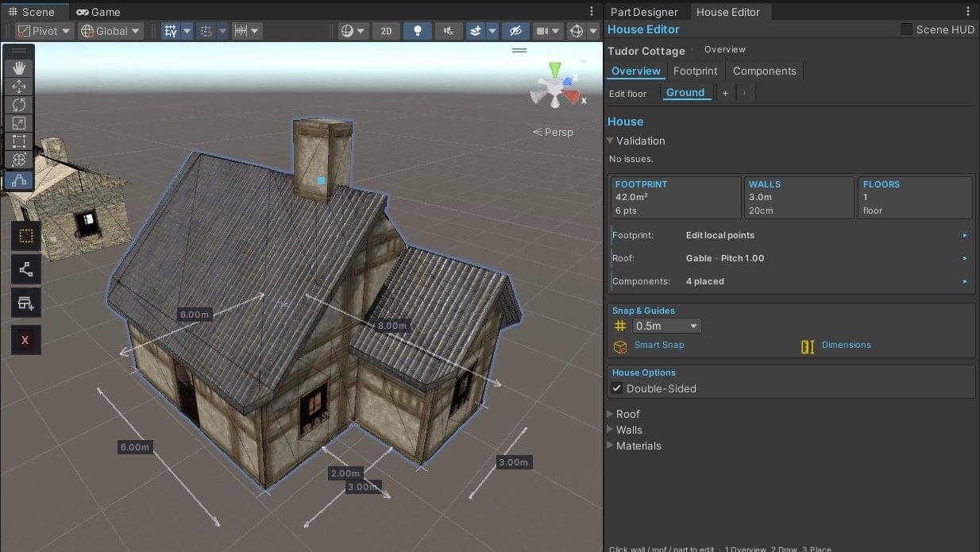Open the House Editor panel kebab menu
This screenshot has height=552, width=980.
pos(968,12)
